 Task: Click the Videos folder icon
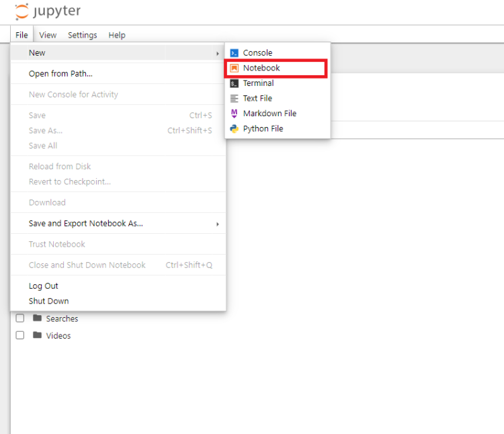point(37,335)
